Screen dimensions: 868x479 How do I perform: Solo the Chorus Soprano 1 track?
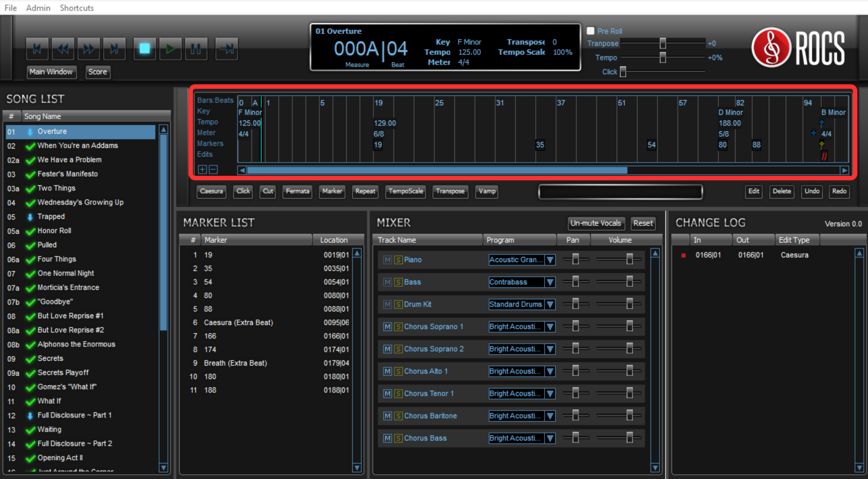point(398,327)
